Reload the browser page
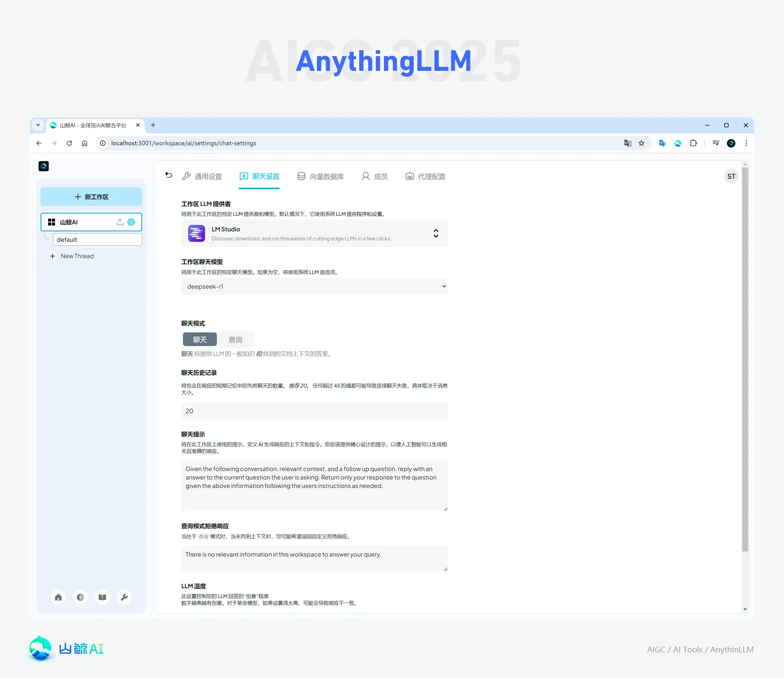 point(69,143)
